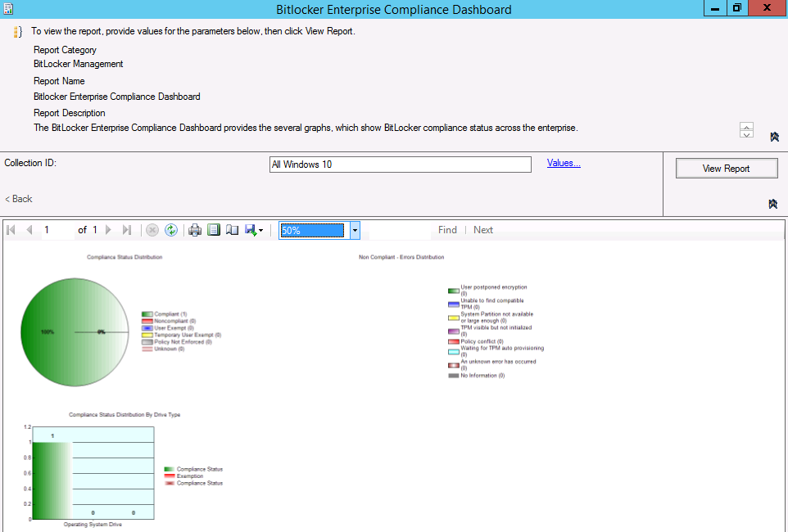Click the green compliance pie chart
The width and height of the screenshot is (788, 532).
[75, 332]
